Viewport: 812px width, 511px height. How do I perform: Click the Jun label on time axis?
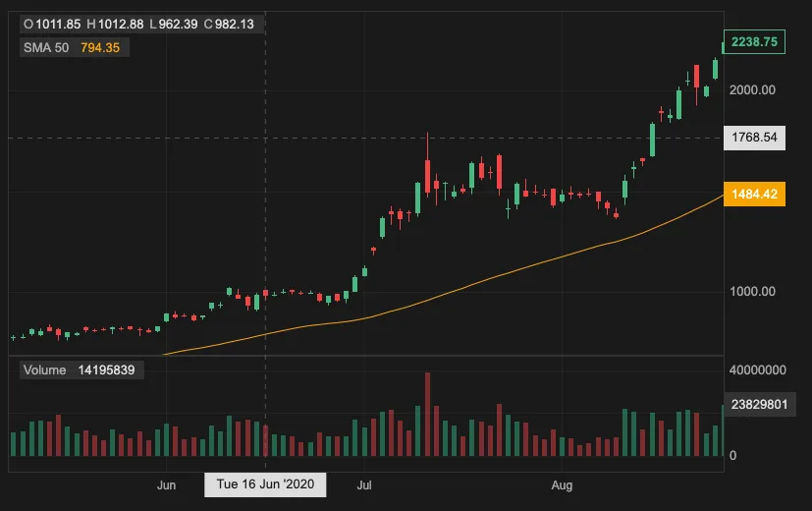point(166,485)
